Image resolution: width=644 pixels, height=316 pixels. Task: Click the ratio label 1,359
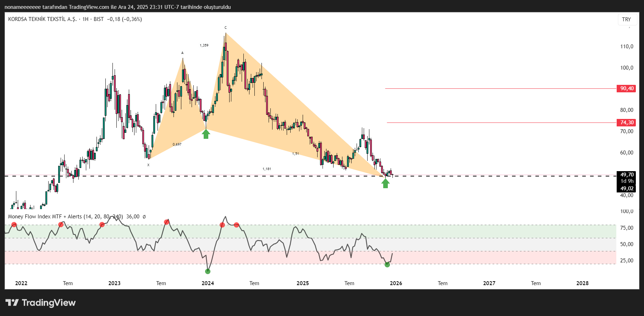click(204, 45)
